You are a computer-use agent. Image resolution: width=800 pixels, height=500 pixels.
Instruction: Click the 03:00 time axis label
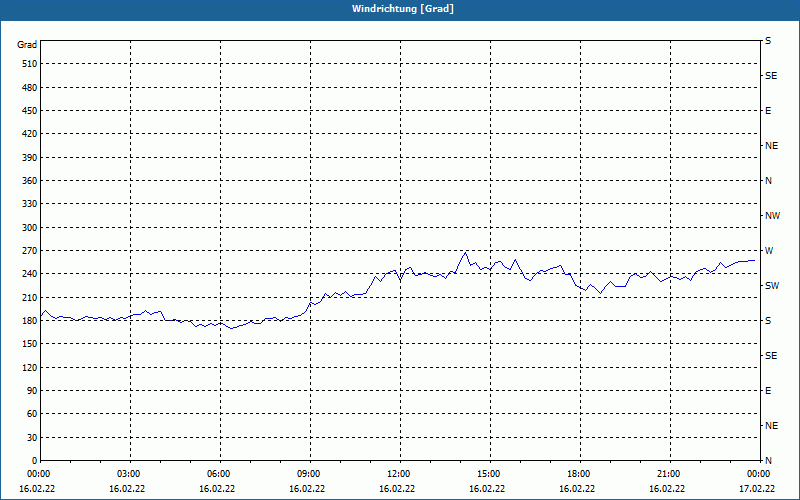tap(129, 474)
